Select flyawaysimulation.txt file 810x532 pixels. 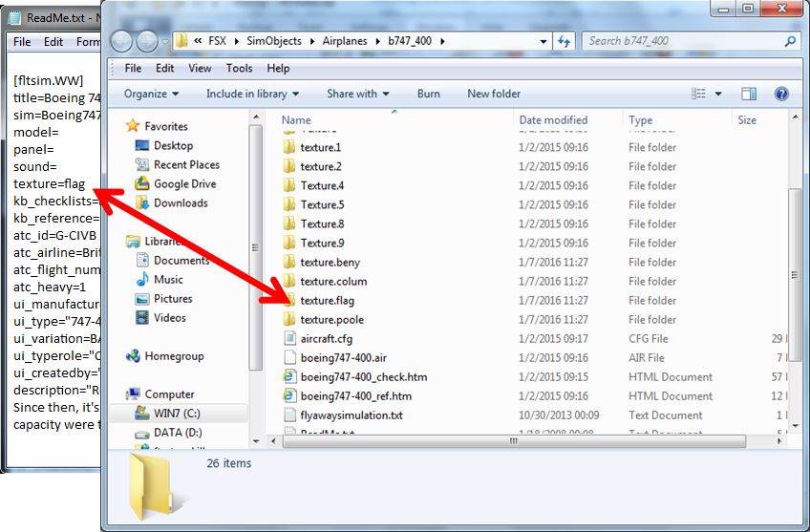[343, 415]
